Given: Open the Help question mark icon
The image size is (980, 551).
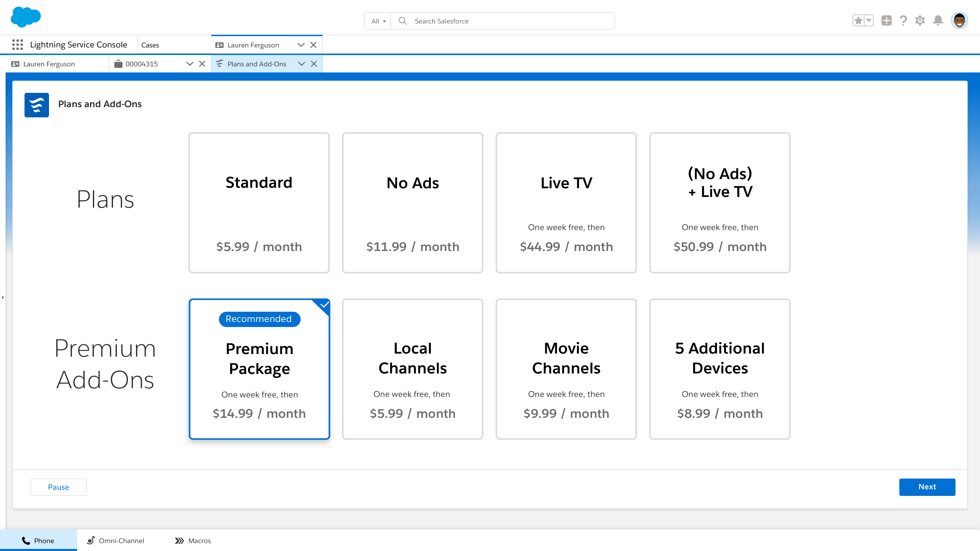Looking at the screenshot, I should point(903,20).
